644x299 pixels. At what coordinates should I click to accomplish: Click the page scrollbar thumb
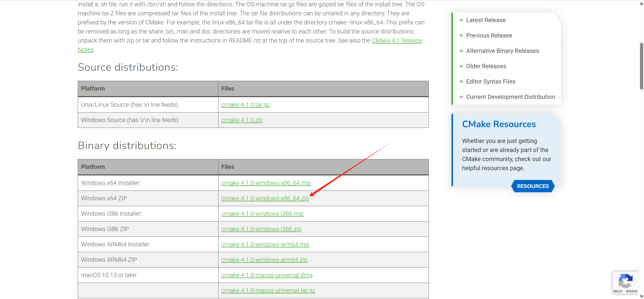tap(641, 66)
